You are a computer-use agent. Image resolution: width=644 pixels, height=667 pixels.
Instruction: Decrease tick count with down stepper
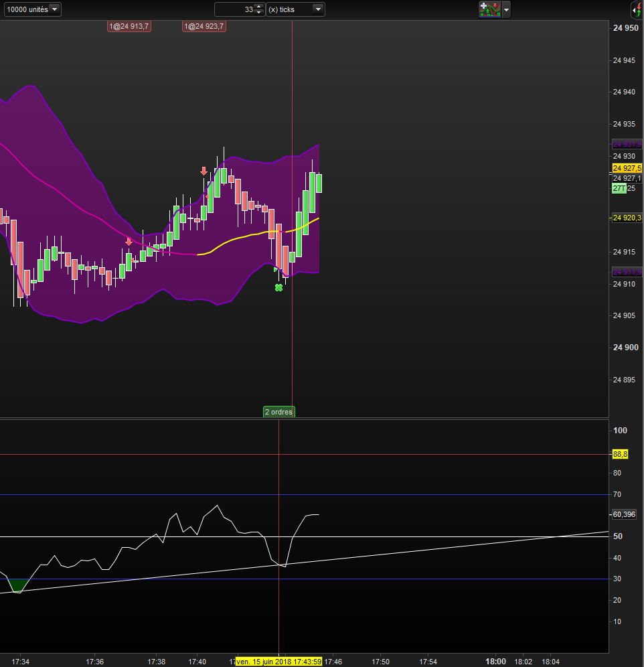[x=259, y=12]
